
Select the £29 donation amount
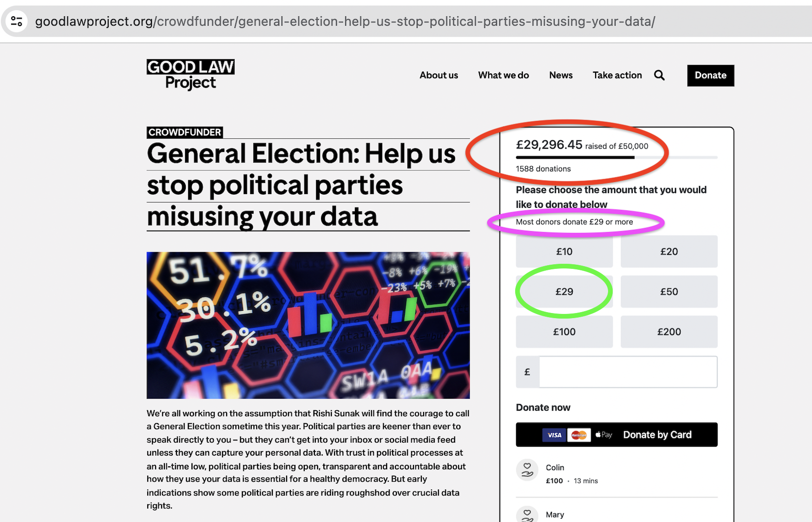[x=564, y=292]
